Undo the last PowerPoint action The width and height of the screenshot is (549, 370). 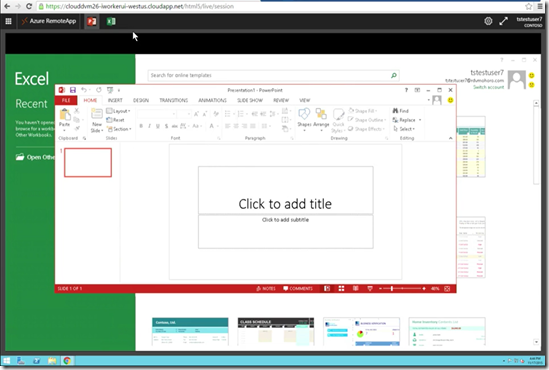[x=84, y=90]
